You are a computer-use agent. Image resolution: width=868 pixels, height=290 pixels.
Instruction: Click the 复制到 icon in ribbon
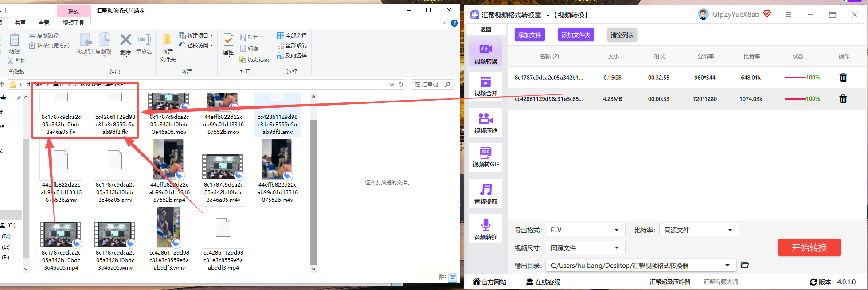point(104,40)
